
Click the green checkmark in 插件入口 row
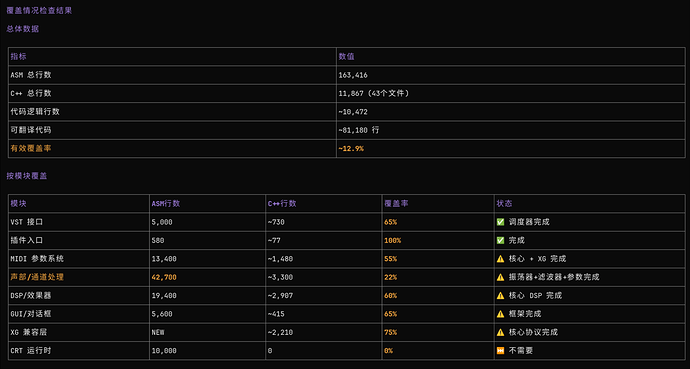point(500,241)
